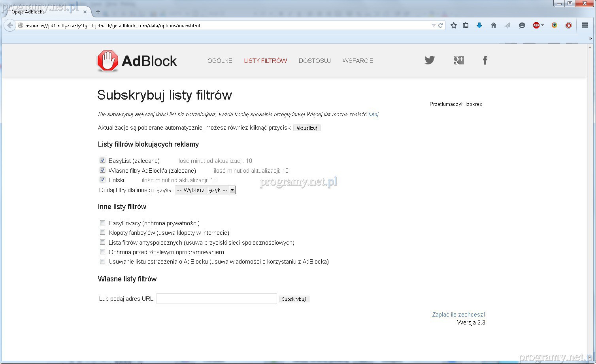Open the Firefox hamburger menu

(585, 25)
